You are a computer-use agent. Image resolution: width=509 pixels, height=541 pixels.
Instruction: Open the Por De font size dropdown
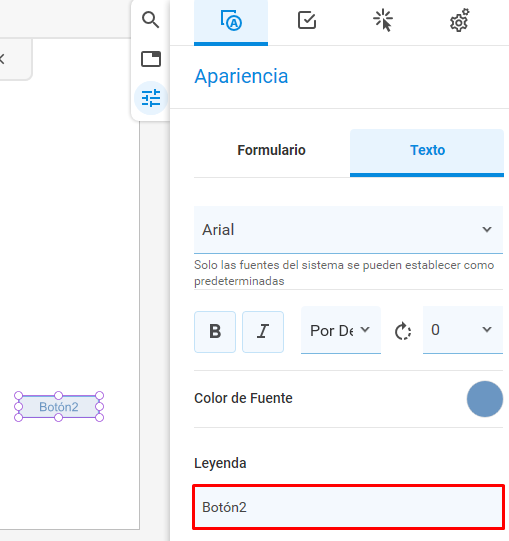(341, 330)
